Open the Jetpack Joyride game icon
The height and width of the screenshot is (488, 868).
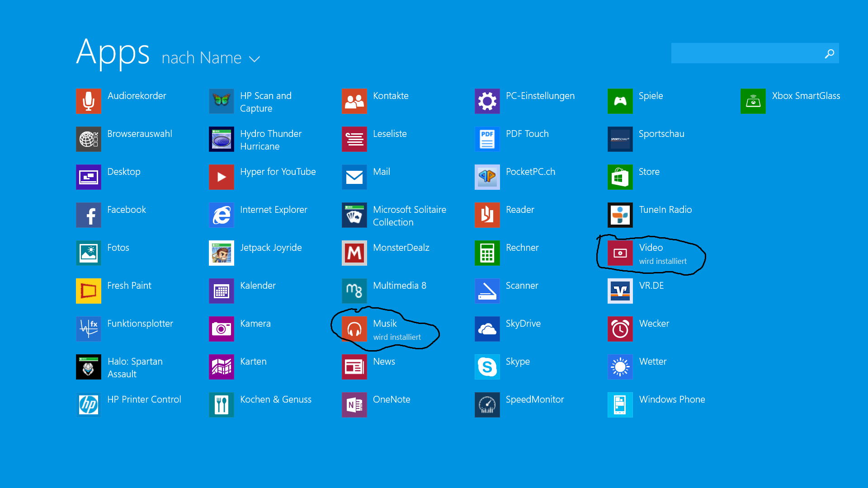click(x=222, y=253)
